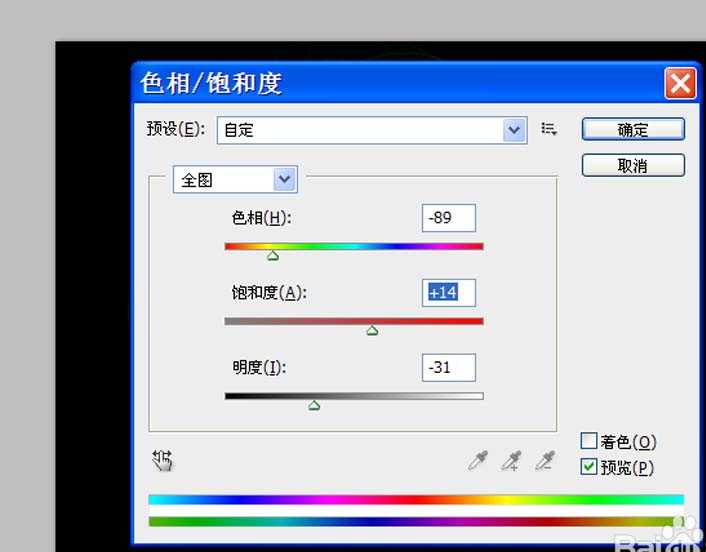Screen dimensions: 706x552
Task: Click the 明度 lightness slider handle
Action: point(314,406)
